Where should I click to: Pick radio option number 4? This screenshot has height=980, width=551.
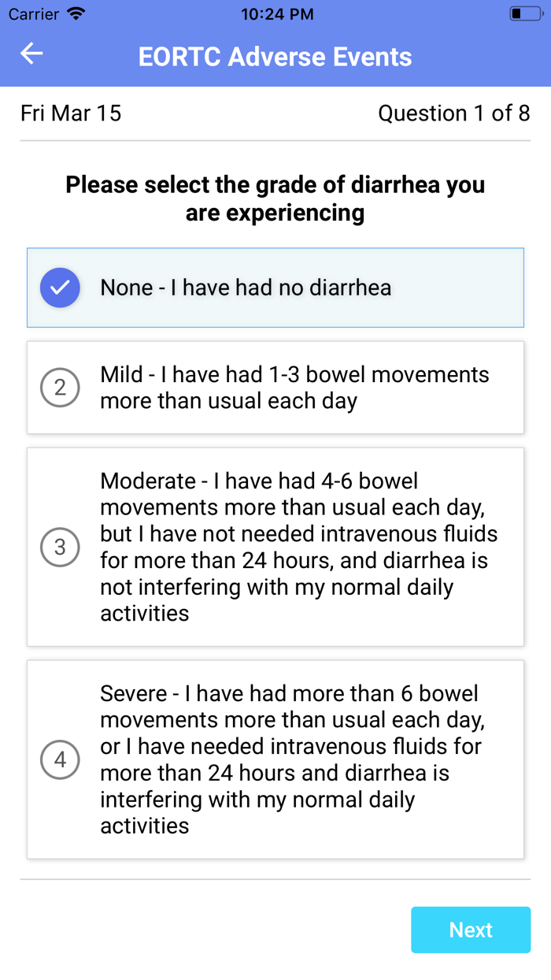pyautogui.click(x=60, y=759)
